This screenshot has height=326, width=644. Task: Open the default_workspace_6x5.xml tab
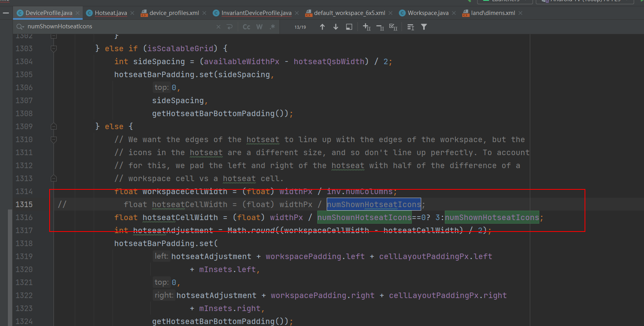tap(350, 13)
